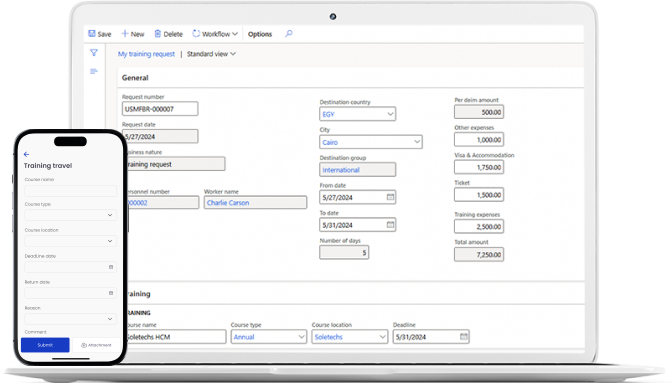Open the Return date calendar icon on phone

tap(111, 293)
